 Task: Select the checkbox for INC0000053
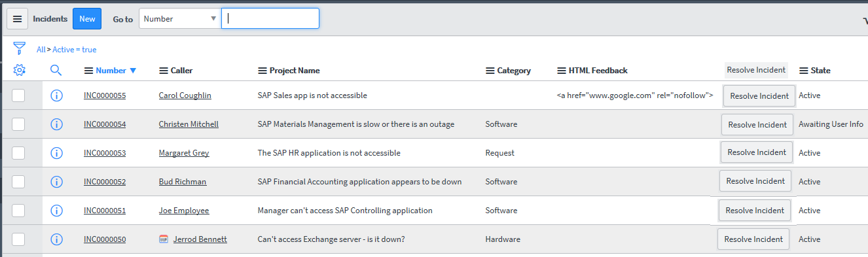pos(18,153)
